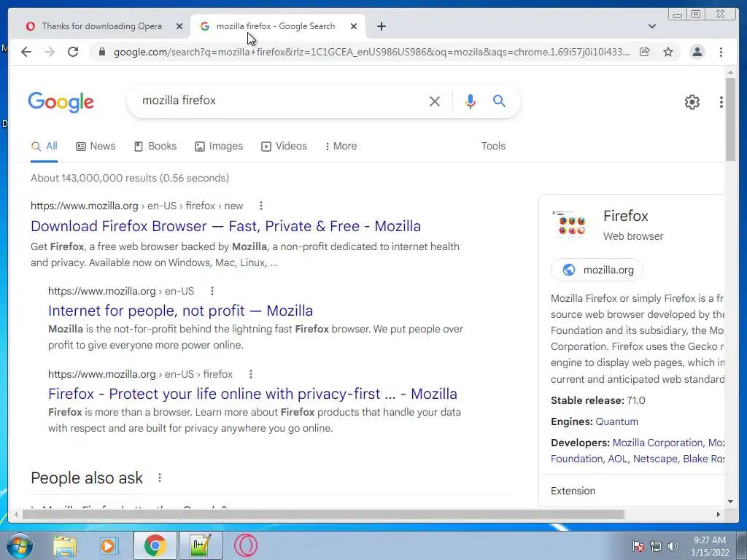This screenshot has width=747, height=560.
Task: Open the Mozilla Corporation developer link
Action: pyautogui.click(x=657, y=443)
